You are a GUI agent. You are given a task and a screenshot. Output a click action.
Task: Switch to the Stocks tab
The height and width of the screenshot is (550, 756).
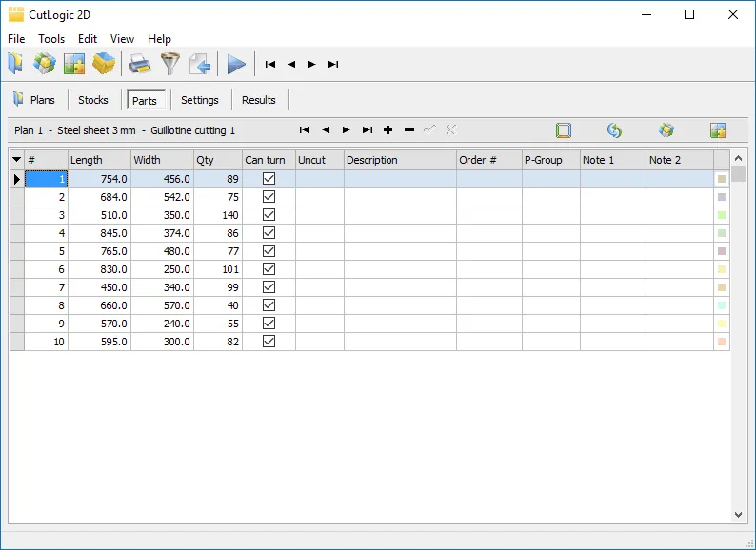point(93,100)
